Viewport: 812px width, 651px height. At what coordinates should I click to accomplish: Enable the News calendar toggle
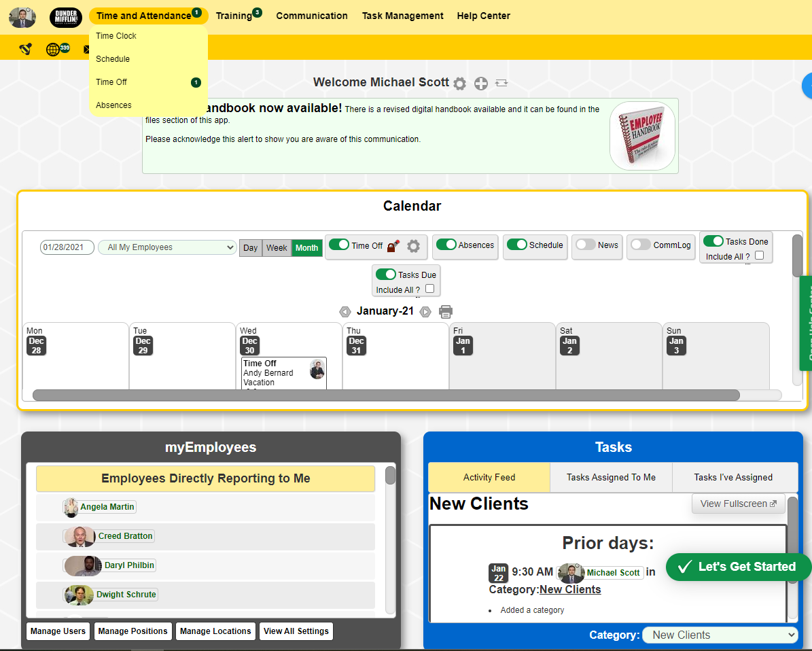click(586, 245)
